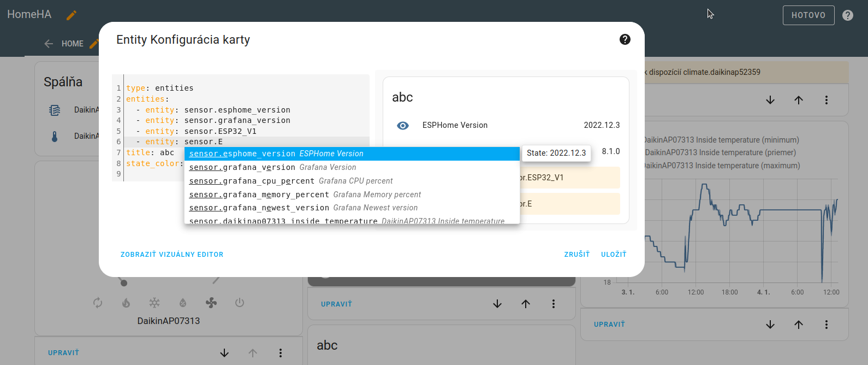Click the HOTOVO button in header
The height and width of the screenshot is (365, 868).
808,15
